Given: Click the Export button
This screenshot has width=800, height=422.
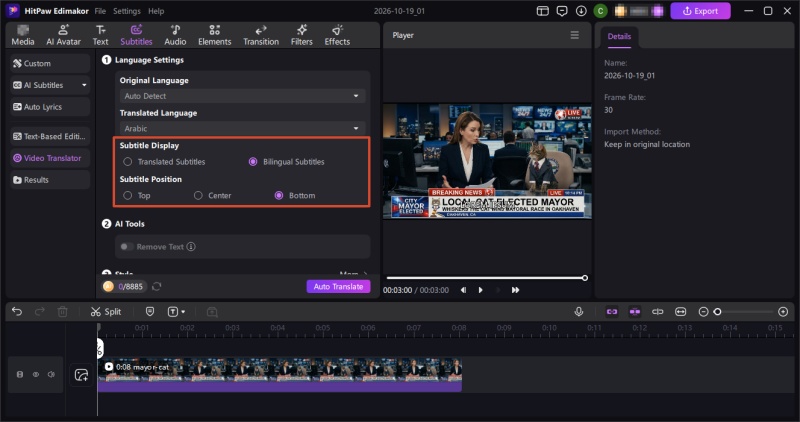Looking at the screenshot, I should pos(700,11).
